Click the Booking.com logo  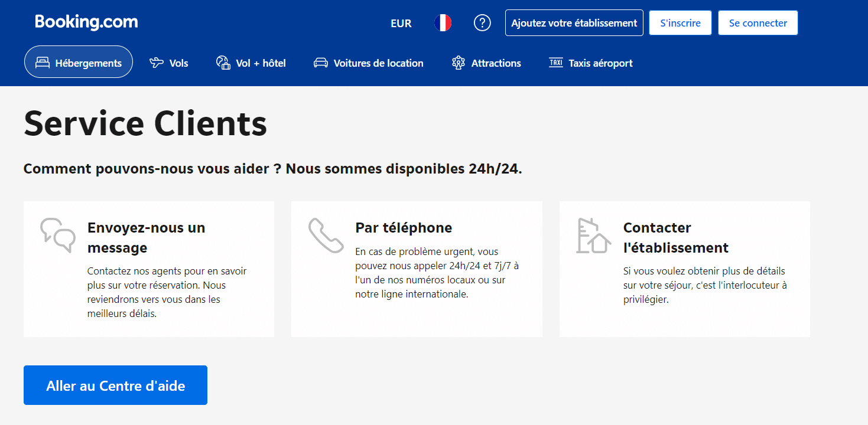86,21
